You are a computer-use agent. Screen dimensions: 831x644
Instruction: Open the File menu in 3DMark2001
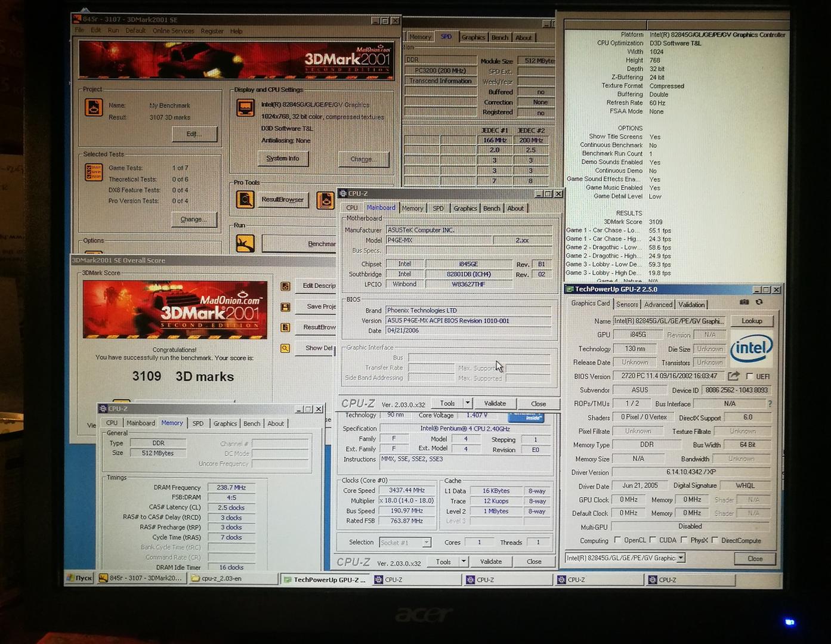click(x=79, y=30)
